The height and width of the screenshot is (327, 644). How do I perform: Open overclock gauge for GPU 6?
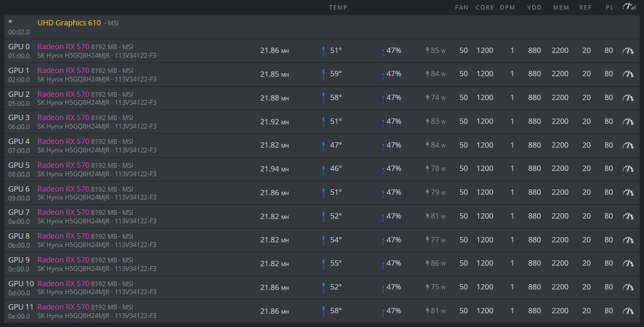click(x=628, y=193)
